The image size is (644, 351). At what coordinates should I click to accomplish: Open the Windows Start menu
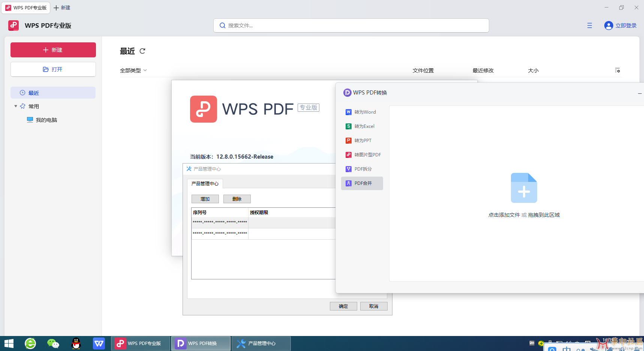pyautogui.click(x=9, y=343)
